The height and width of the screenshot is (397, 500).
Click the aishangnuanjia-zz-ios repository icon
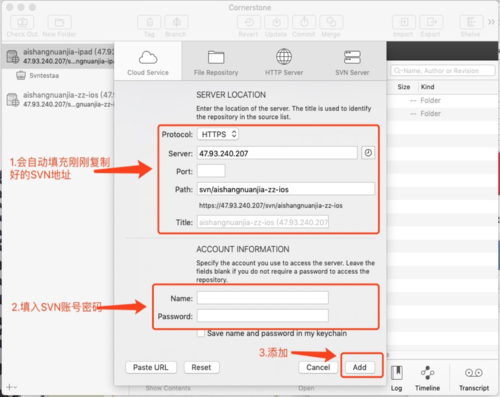tap(13, 100)
